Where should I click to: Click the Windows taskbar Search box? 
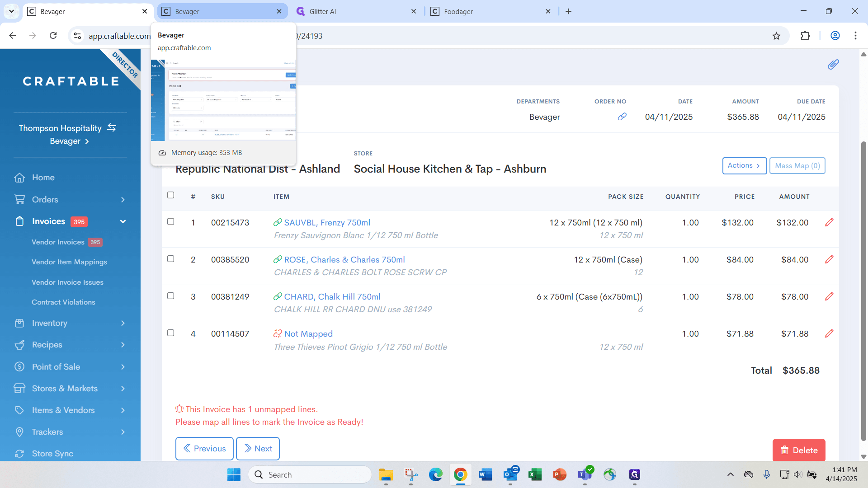pos(310,474)
